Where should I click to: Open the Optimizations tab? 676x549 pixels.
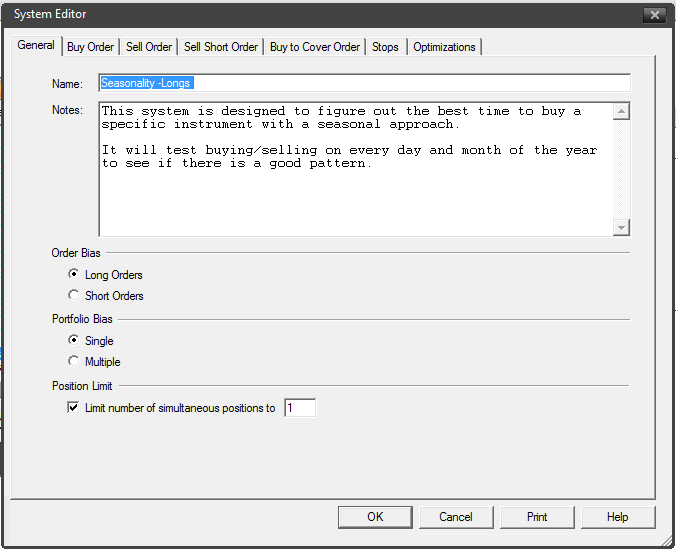point(445,47)
